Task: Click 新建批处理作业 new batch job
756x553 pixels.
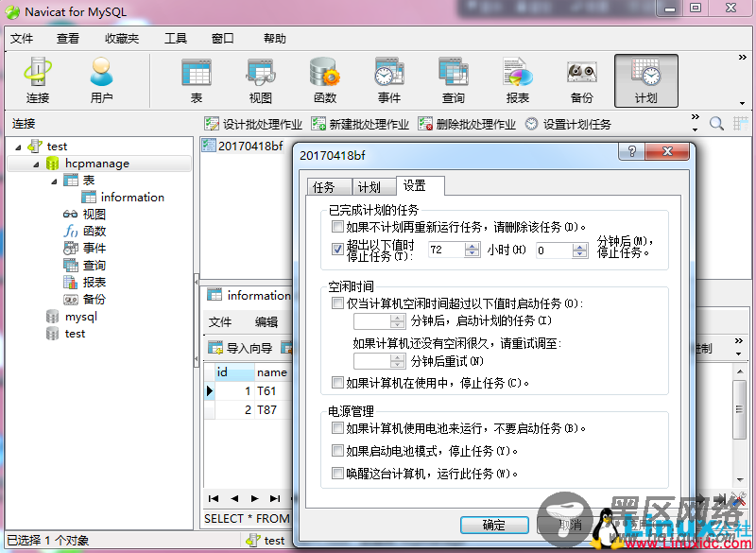Action: pyautogui.click(x=360, y=124)
